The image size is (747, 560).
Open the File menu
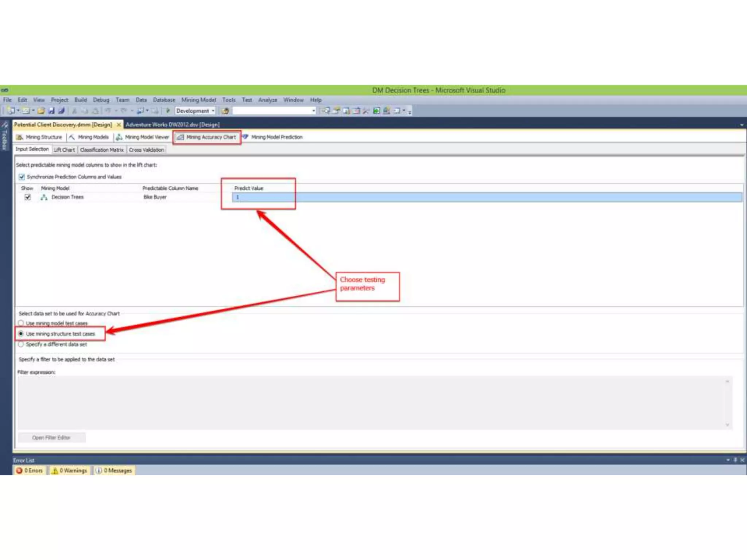pyautogui.click(x=7, y=100)
